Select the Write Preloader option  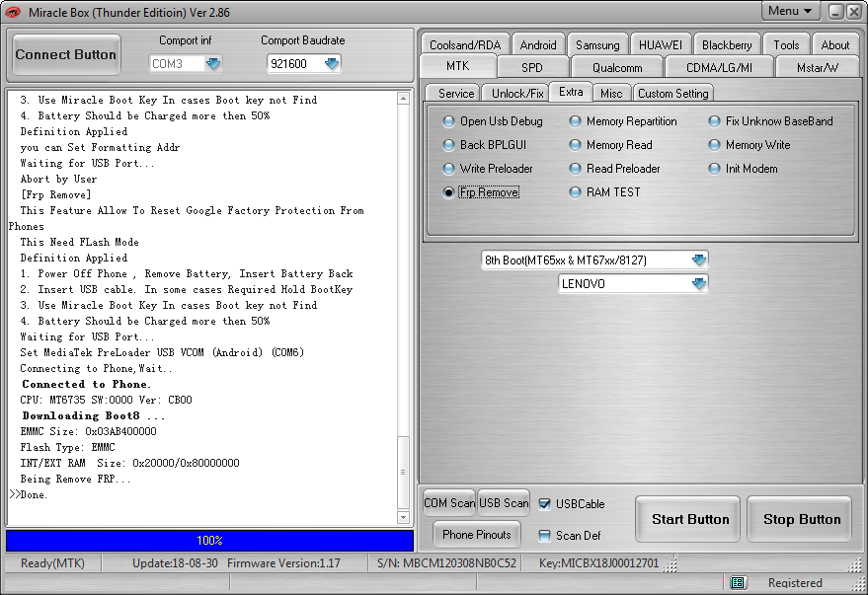pos(488,169)
